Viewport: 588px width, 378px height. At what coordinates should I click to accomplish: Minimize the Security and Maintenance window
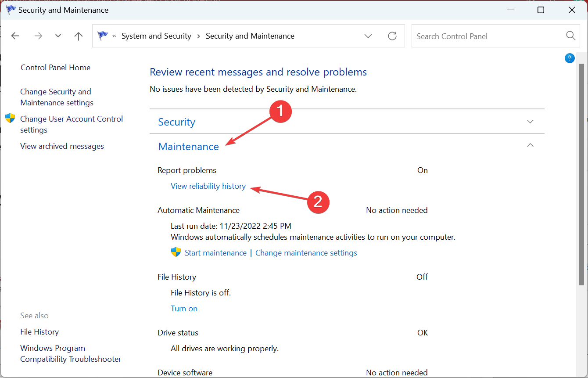click(510, 10)
